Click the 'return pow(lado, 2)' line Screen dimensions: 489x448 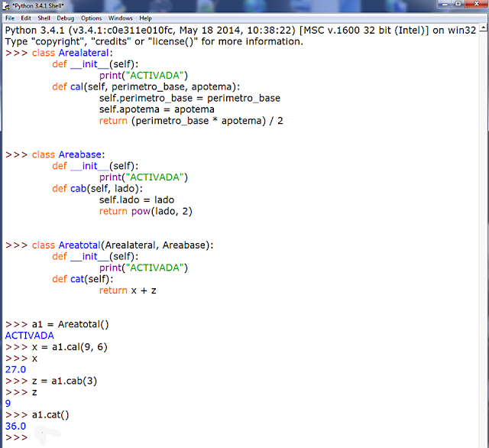click(146, 211)
